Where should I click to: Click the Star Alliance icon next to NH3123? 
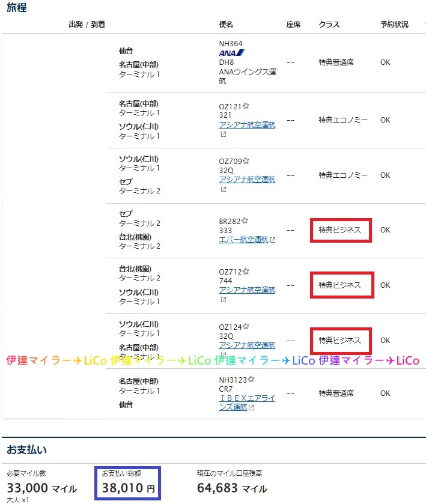[x=251, y=379]
